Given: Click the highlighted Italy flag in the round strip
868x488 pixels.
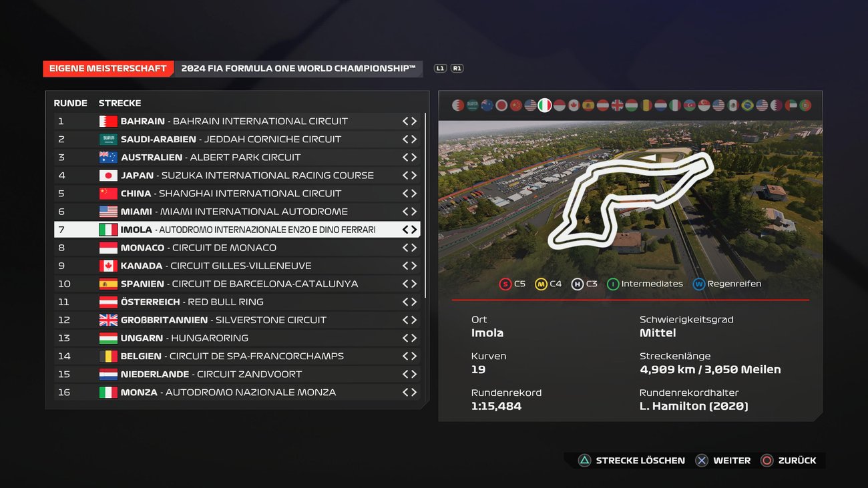Looking at the screenshot, I should coord(545,105).
